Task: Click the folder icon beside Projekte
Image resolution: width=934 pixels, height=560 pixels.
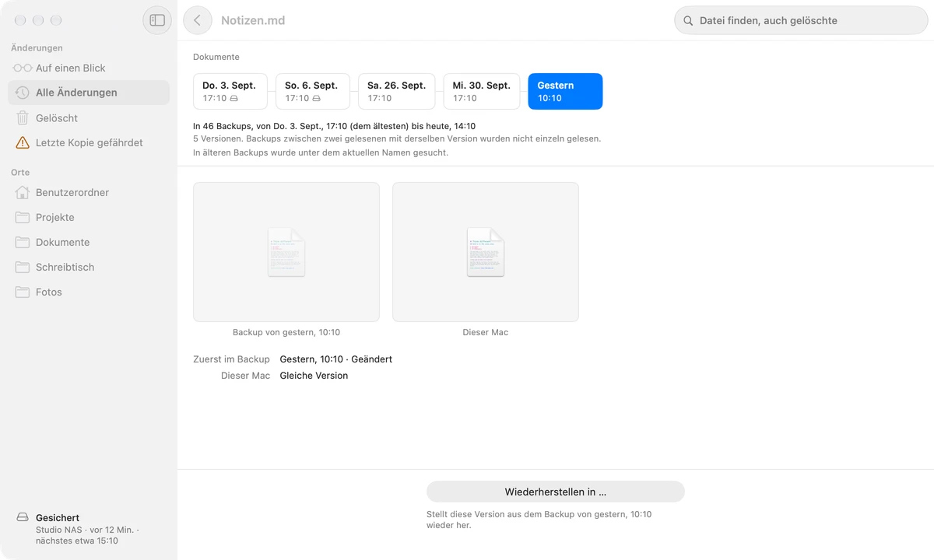Action: coord(23,218)
